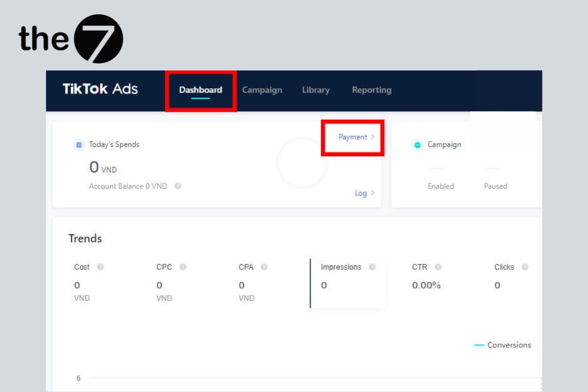Open the Dashboard tab
Viewport: 588px width, 392px height.
click(200, 90)
